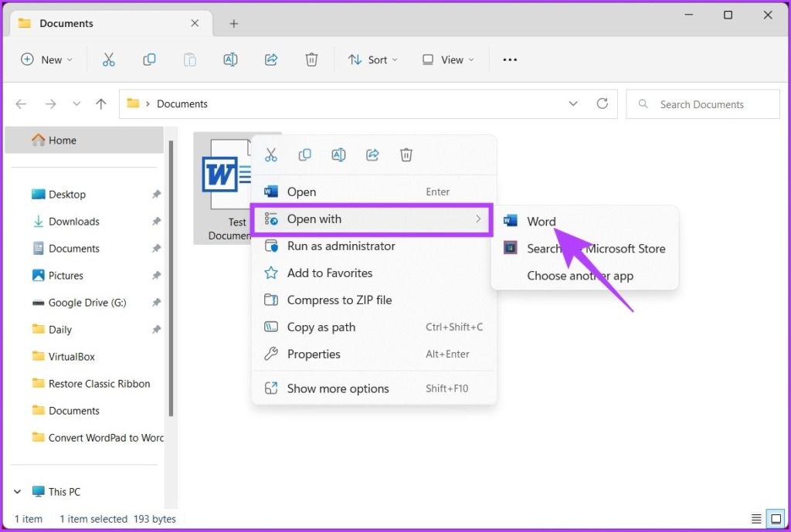This screenshot has width=791, height=532.
Task: Click the Search Documents field
Action: (703, 104)
